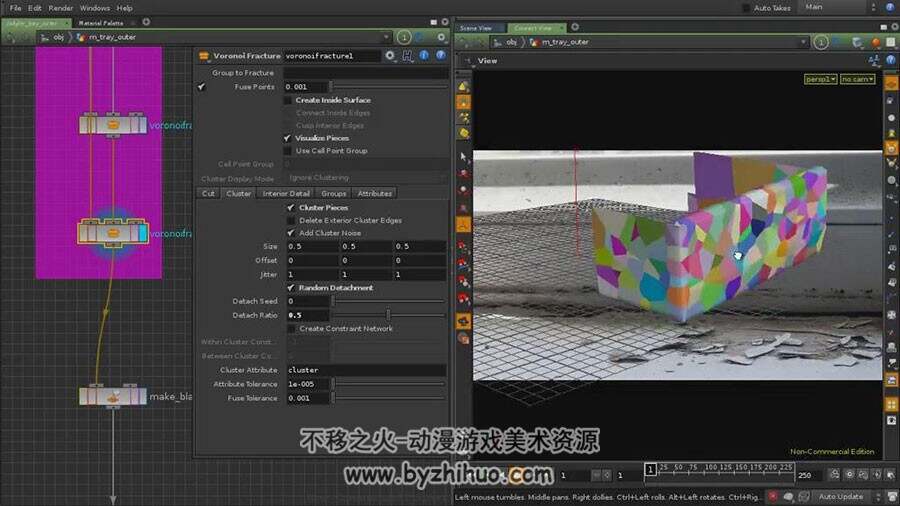
Task: Toggle the Fuse Points checkbox
Action: [x=201, y=87]
